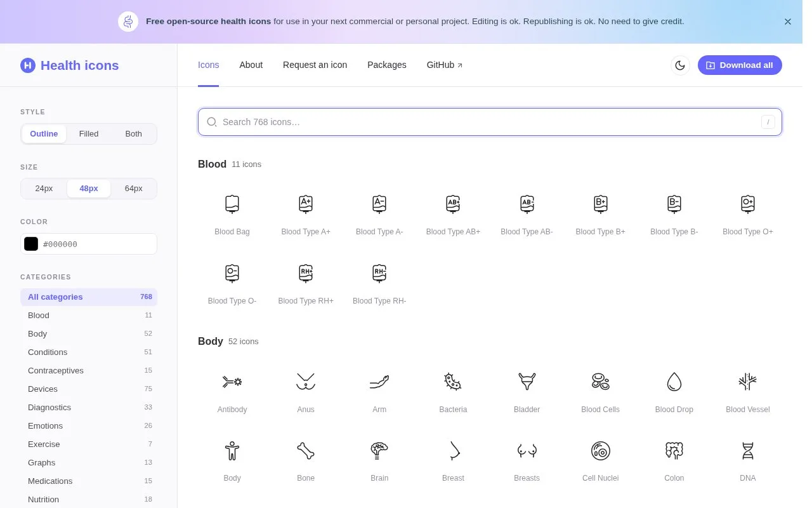The width and height of the screenshot is (812, 508).
Task: Go to Request an icon page
Action: [315, 65]
